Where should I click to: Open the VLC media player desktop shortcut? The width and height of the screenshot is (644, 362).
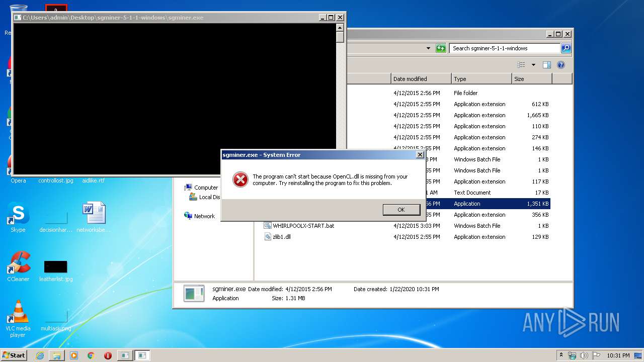18,319
